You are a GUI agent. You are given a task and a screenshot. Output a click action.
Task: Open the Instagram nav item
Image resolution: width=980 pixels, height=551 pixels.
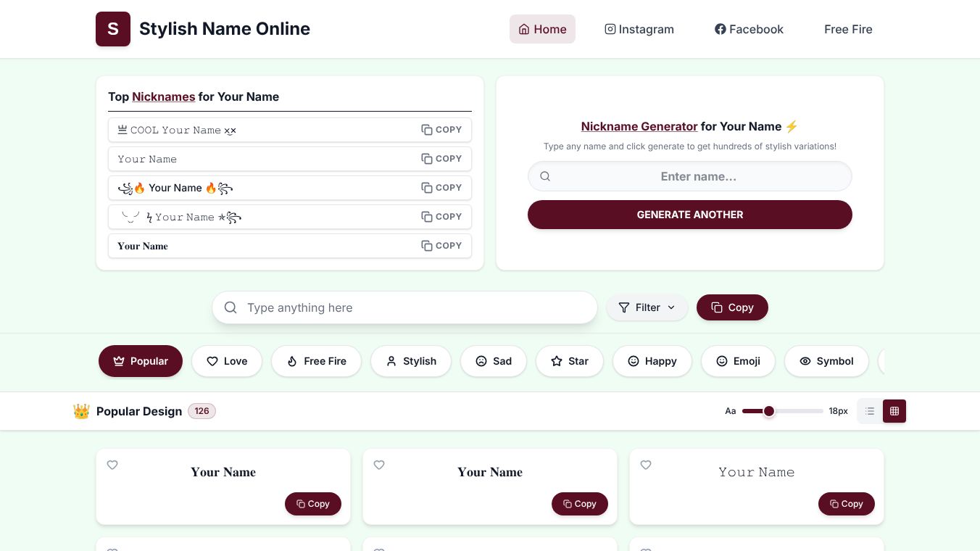point(639,29)
